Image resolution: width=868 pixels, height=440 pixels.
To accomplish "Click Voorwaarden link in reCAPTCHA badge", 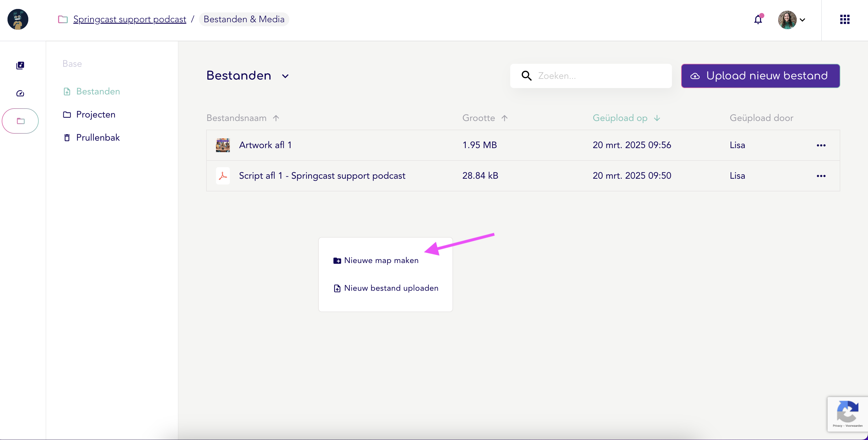I will (854, 426).
